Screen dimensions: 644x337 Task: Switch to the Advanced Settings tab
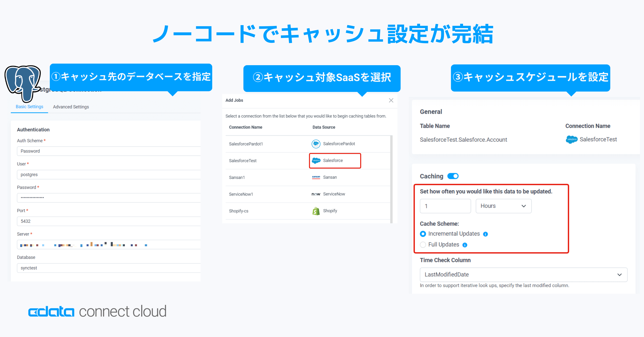pos(71,107)
